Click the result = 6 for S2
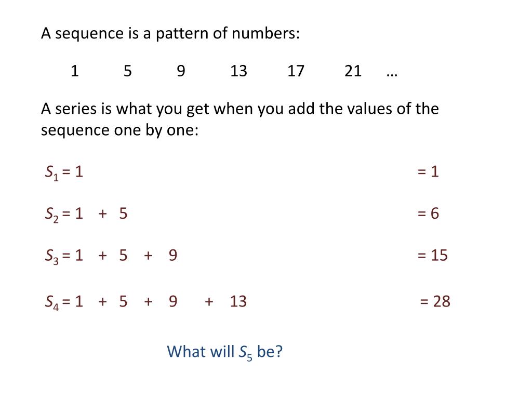This screenshot has height=399, width=532. [428, 214]
